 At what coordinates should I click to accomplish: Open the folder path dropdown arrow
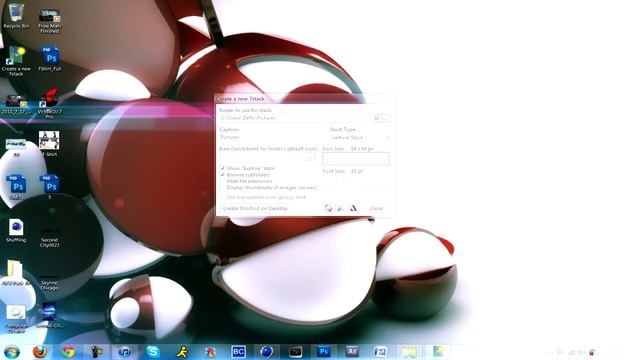[x=377, y=118]
